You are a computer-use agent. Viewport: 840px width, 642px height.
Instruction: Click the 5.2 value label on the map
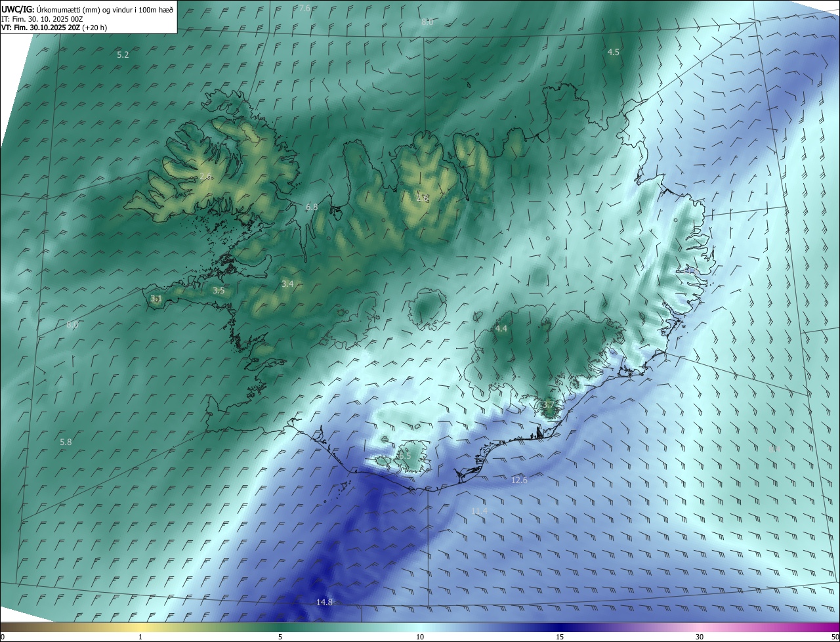tap(123, 55)
